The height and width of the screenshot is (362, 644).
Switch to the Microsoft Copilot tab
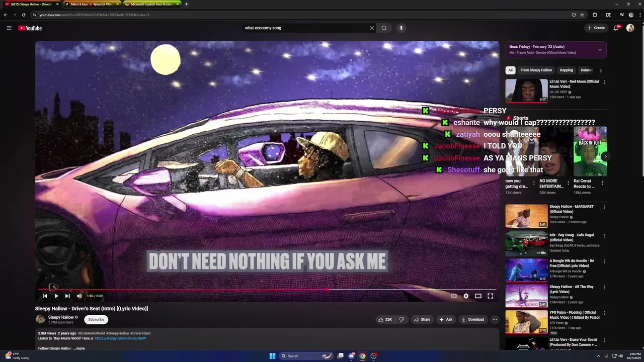[x=152, y=4]
